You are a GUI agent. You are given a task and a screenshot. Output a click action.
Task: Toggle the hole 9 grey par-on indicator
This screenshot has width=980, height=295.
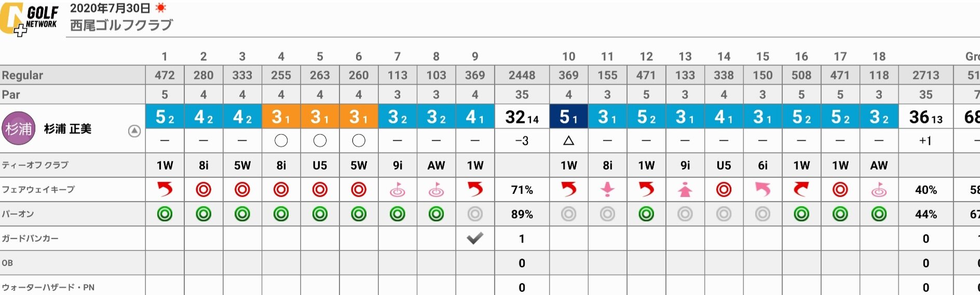[x=475, y=214]
